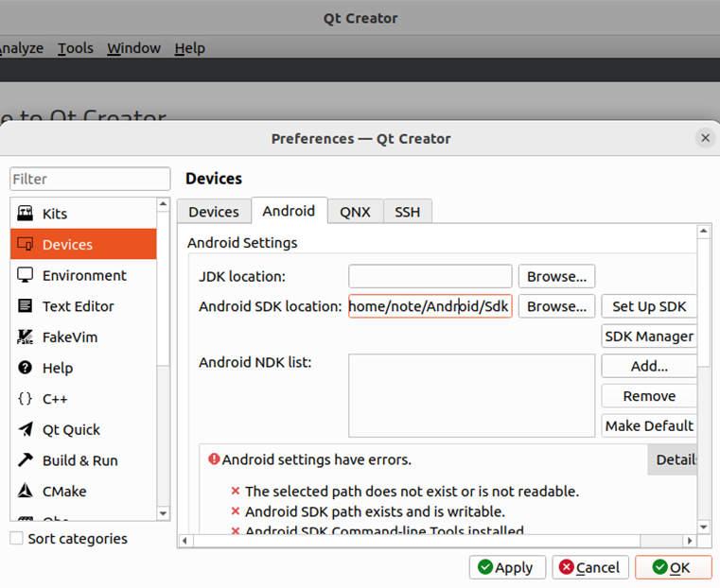Click the CMake triangle icon
This screenshot has width=720, height=588.
point(25,491)
